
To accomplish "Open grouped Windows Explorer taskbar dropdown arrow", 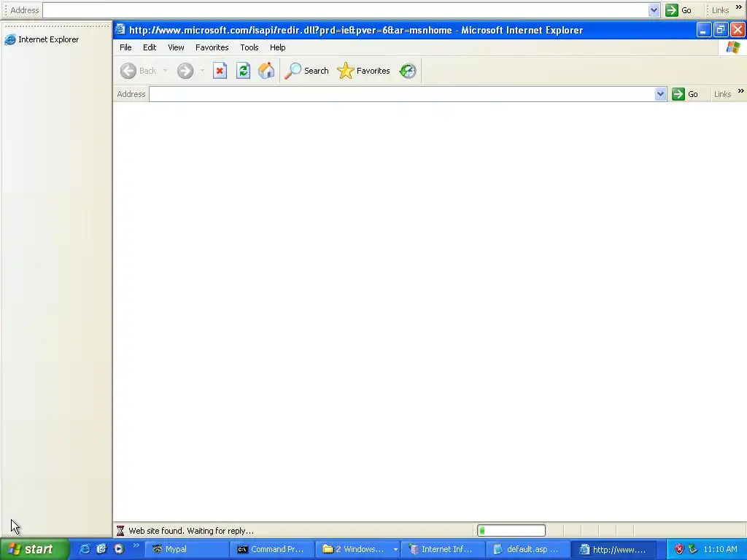I will (395, 550).
